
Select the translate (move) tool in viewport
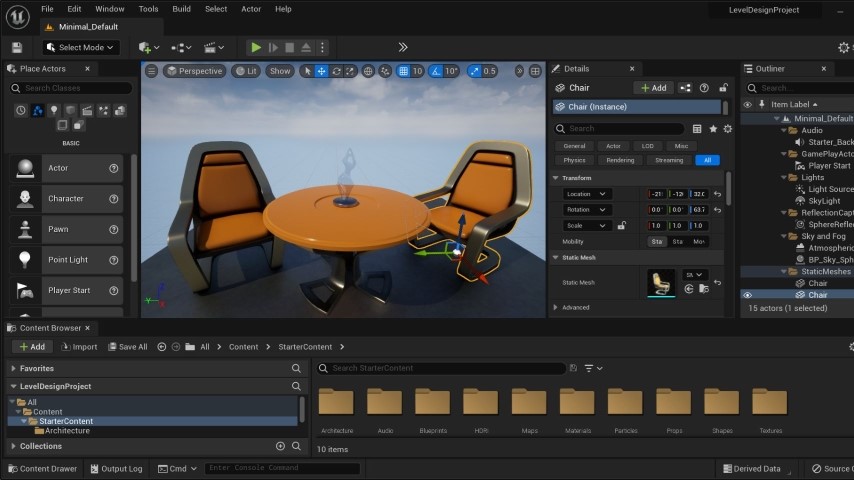tap(321, 71)
